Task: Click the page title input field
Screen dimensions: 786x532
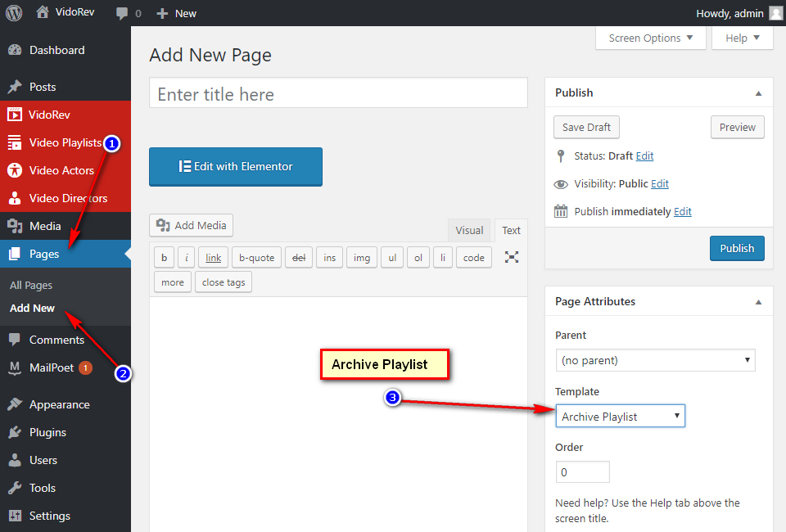Action: [338, 94]
